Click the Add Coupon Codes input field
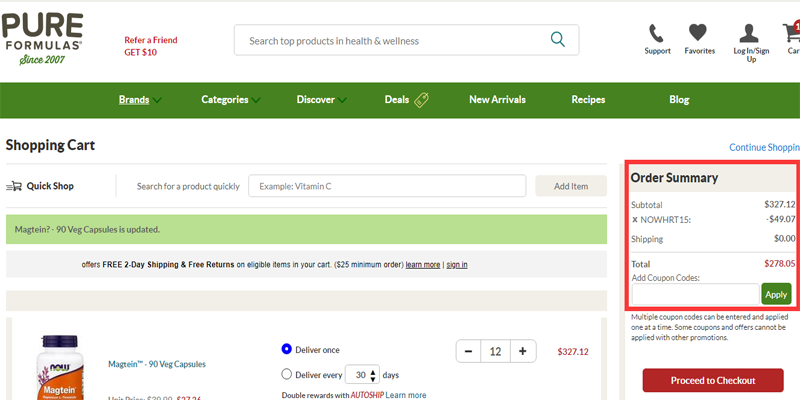This screenshot has height=400, width=800. pyautogui.click(x=695, y=294)
